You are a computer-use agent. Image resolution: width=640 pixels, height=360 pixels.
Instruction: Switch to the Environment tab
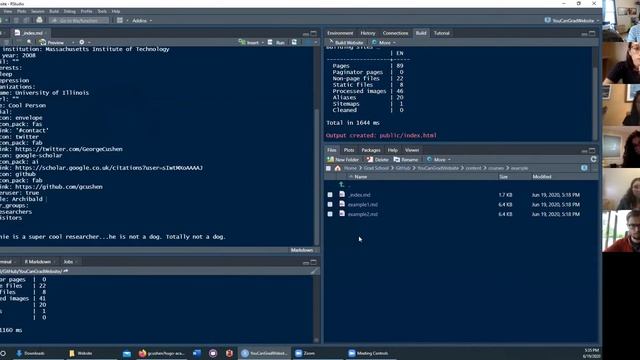[x=340, y=33]
